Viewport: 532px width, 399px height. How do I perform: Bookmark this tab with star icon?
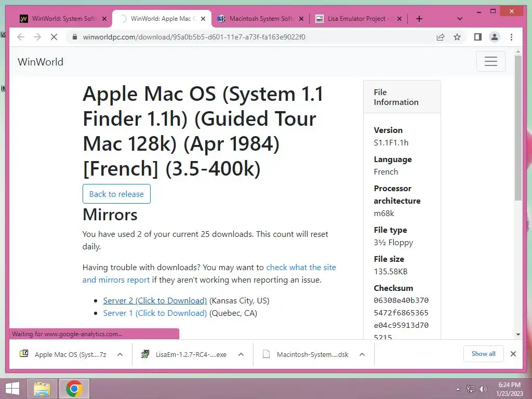pyautogui.click(x=457, y=37)
